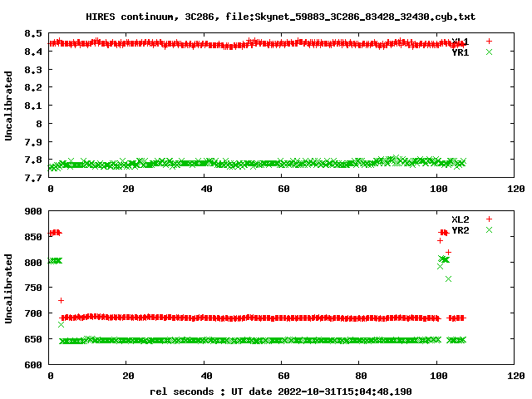
Task: Click the 7.9 y-axis tick label
Action: coord(33,142)
